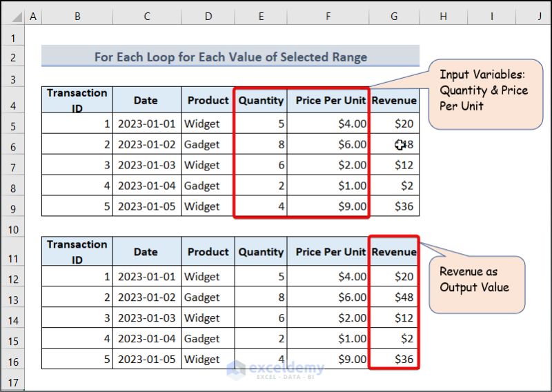Select price $1.00 in row 8
This screenshot has width=552, height=392.
click(x=328, y=185)
